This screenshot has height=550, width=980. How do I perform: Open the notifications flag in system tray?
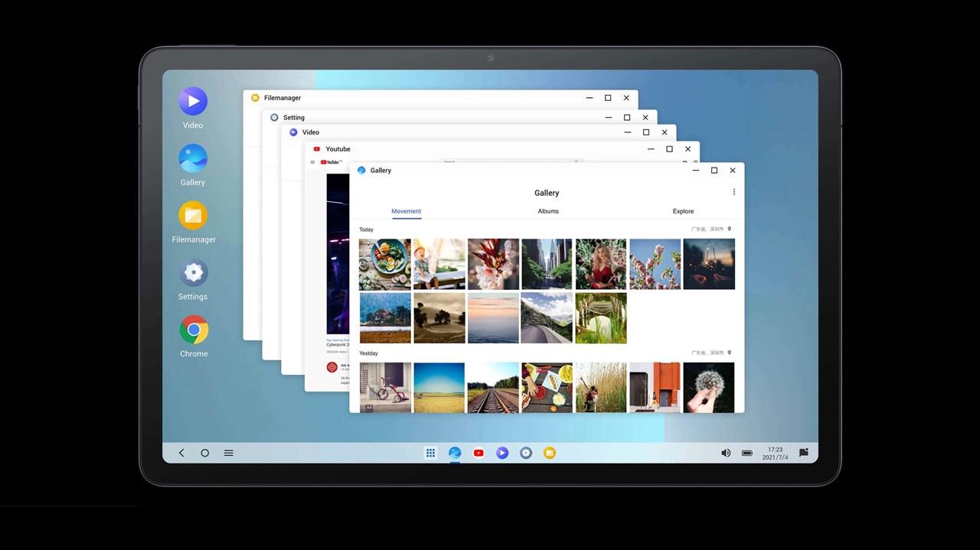(803, 453)
